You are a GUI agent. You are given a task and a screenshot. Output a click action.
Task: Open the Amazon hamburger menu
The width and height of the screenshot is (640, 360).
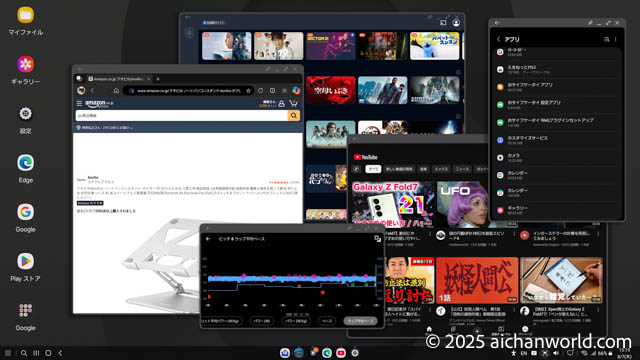click(79, 103)
